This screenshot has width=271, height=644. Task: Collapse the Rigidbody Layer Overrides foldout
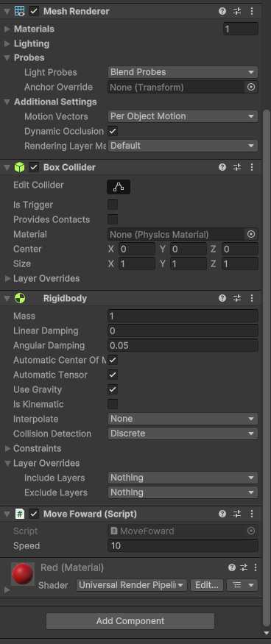7,463
